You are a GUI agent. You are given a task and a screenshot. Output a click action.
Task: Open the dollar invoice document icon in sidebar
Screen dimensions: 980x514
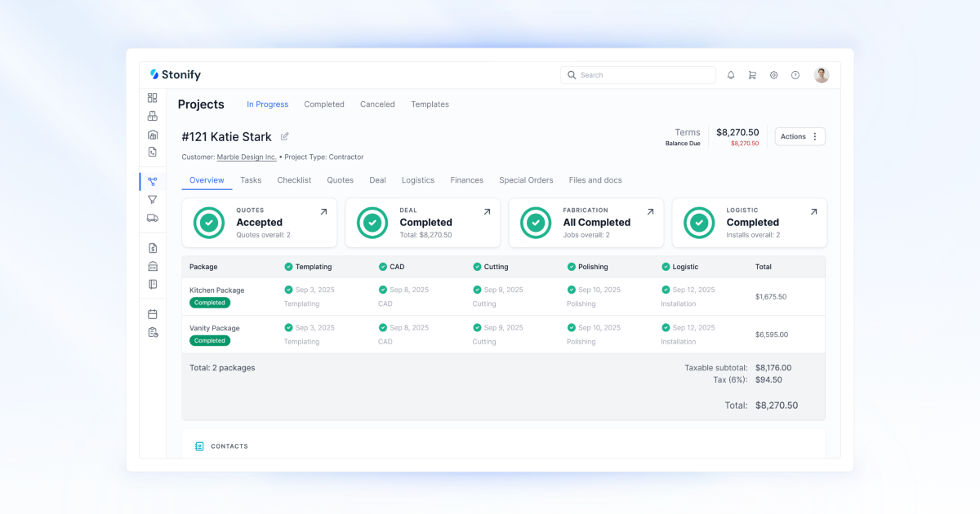click(153, 248)
